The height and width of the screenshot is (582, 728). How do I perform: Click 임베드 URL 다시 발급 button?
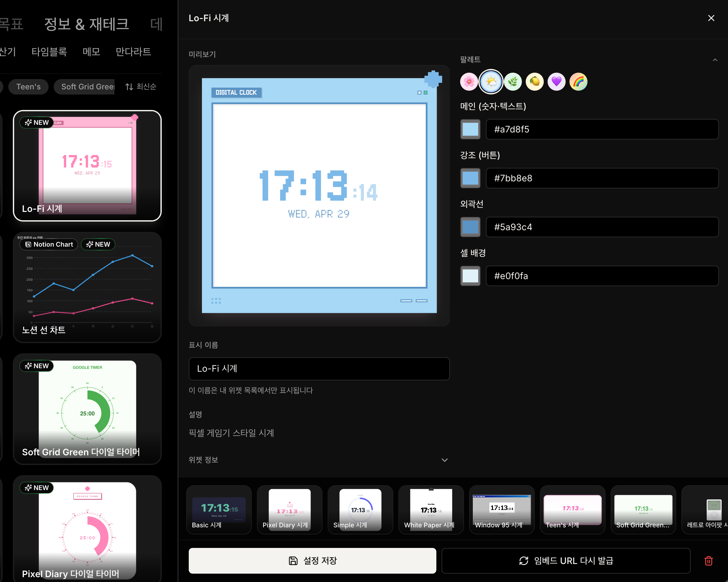(x=566, y=561)
